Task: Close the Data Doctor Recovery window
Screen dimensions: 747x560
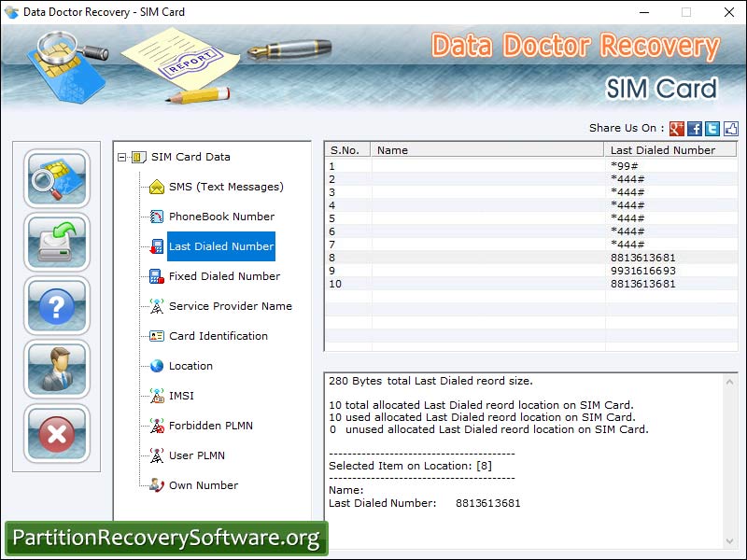Action: [x=729, y=12]
